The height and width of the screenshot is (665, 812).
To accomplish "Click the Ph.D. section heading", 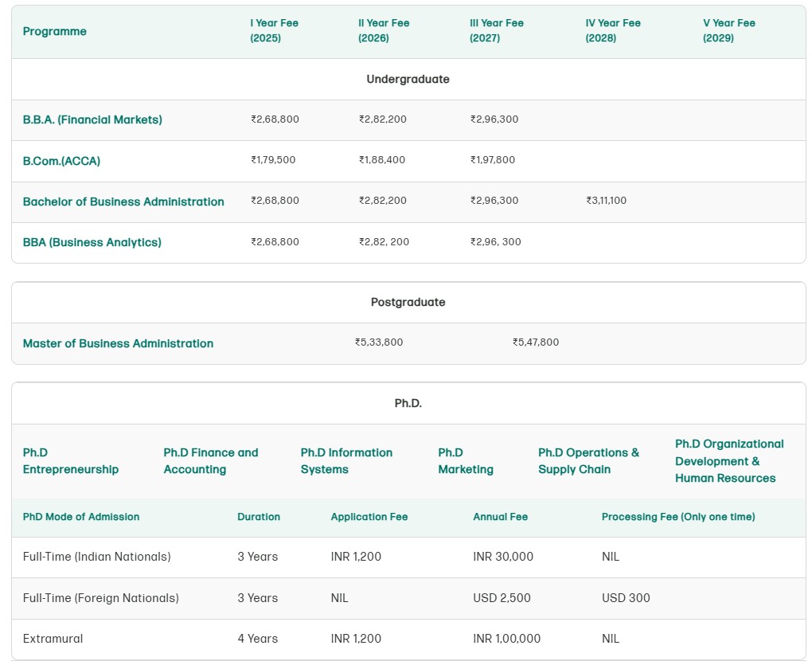I will [408, 404].
